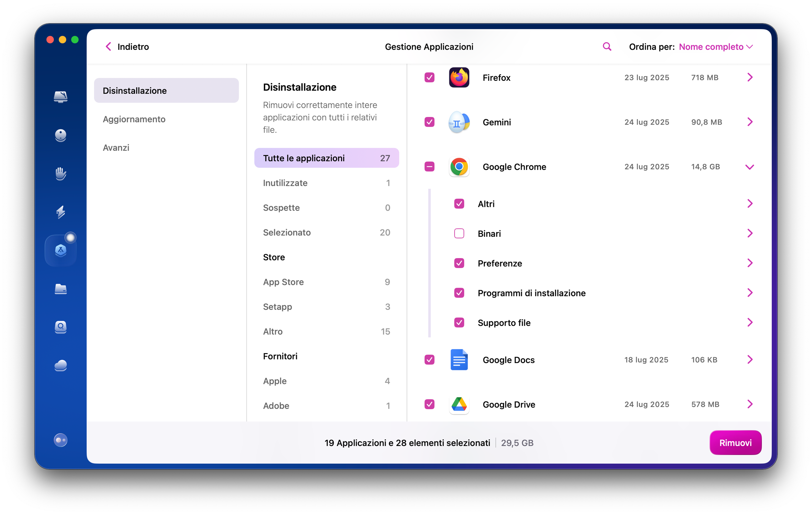Select the Performance lightning icon
Viewport: 812px width, 515px height.
click(61, 213)
